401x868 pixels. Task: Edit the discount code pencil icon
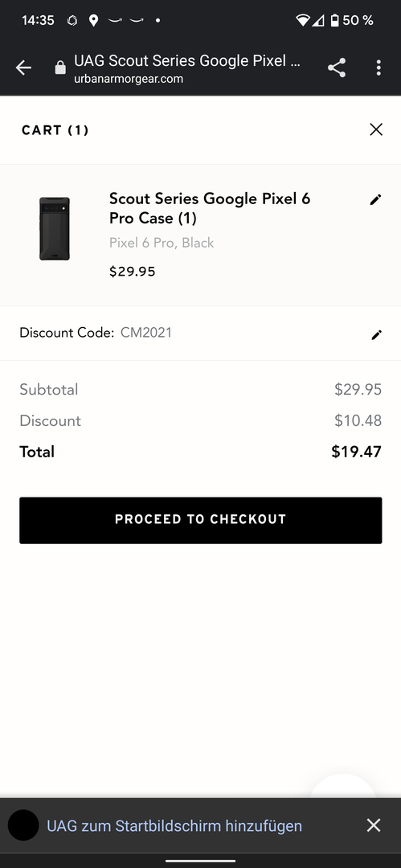click(x=377, y=334)
